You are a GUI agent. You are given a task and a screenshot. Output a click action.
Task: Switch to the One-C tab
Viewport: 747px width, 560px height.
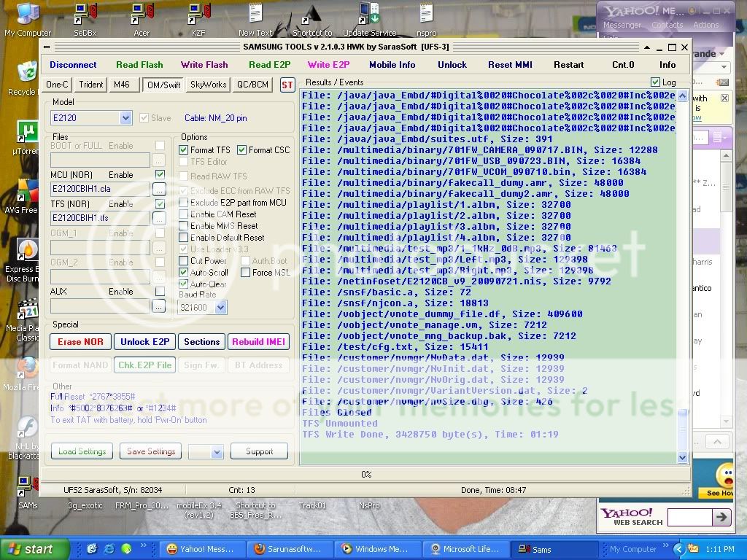pos(57,85)
